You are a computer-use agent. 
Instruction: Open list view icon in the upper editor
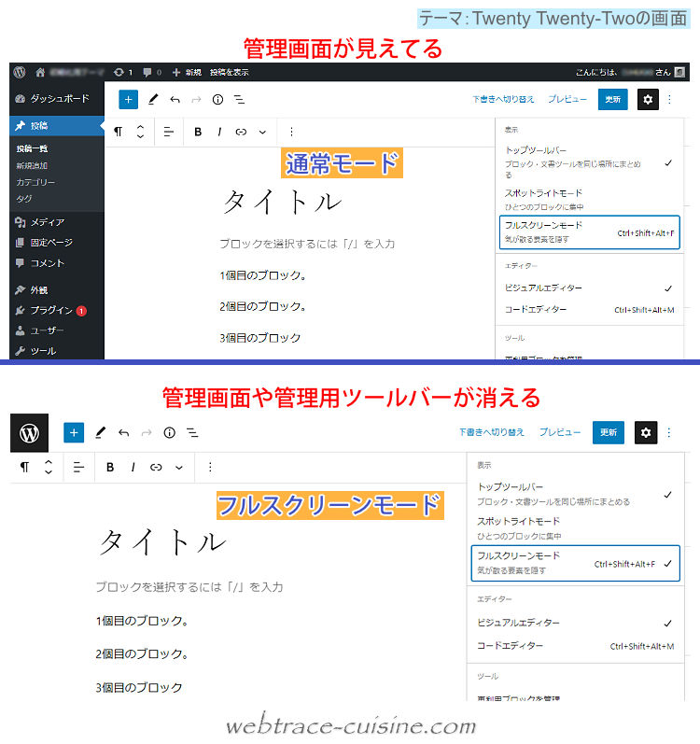240,100
